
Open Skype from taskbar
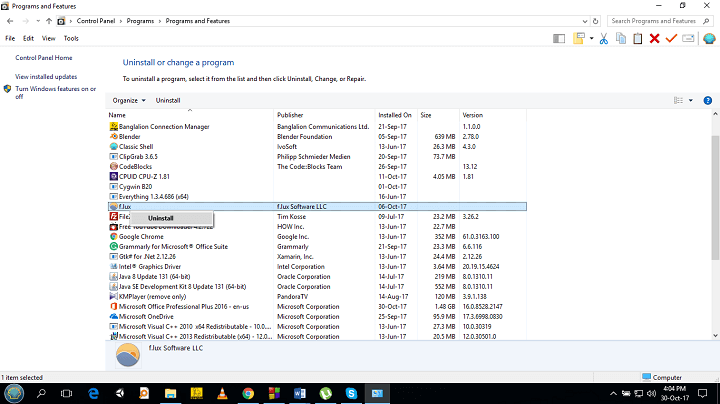(351, 393)
